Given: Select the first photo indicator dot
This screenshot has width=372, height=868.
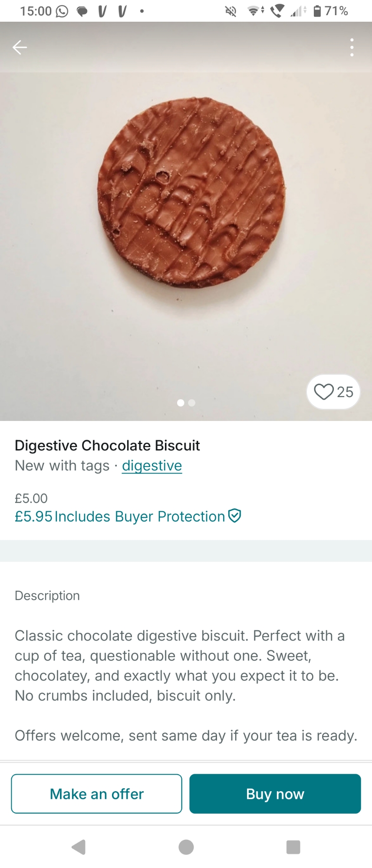Looking at the screenshot, I should point(181,403).
